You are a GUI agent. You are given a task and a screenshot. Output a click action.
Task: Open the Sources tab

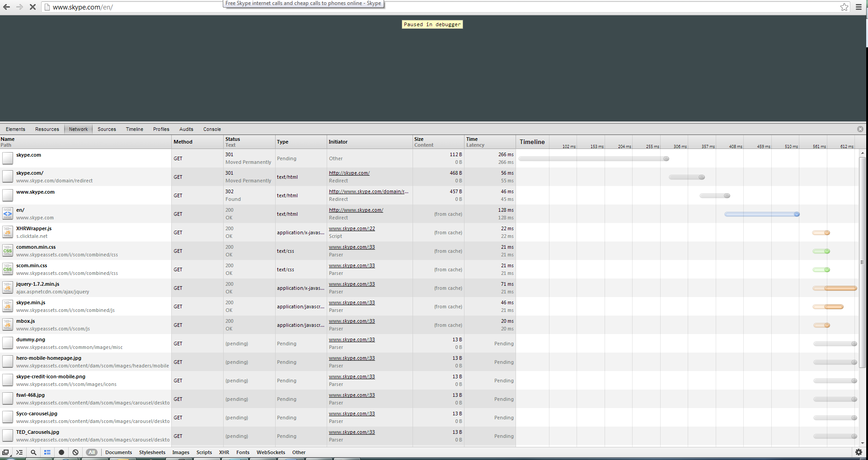pos(107,129)
